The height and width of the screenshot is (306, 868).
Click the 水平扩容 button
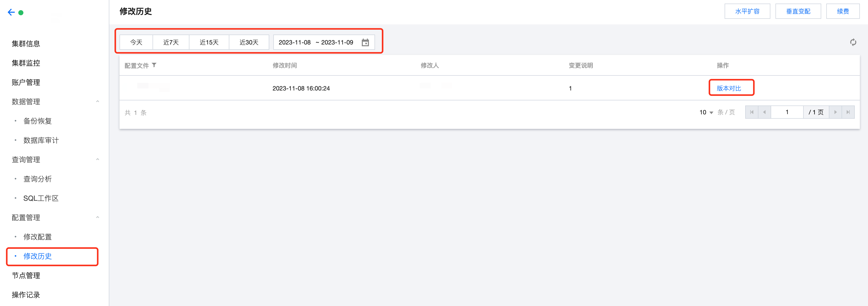tap(747, 11)
